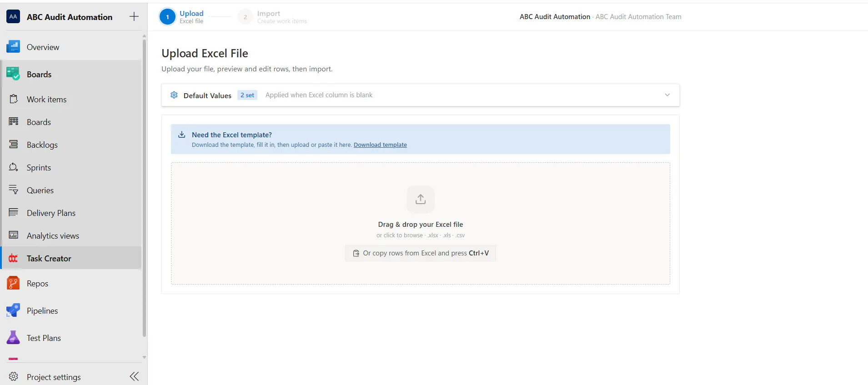868x385 pixels.
Task: Click Need the Excel template? text
Action: (x=232, y=135)
